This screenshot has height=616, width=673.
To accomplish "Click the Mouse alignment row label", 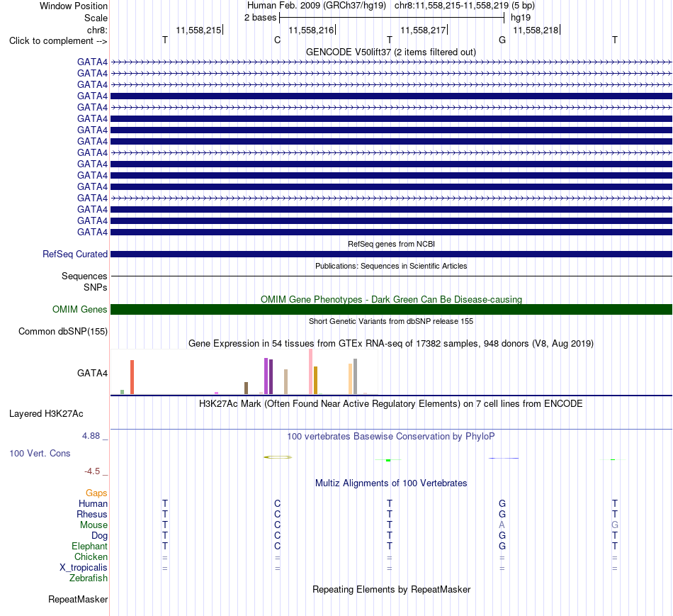I will [x=94, y=525].
